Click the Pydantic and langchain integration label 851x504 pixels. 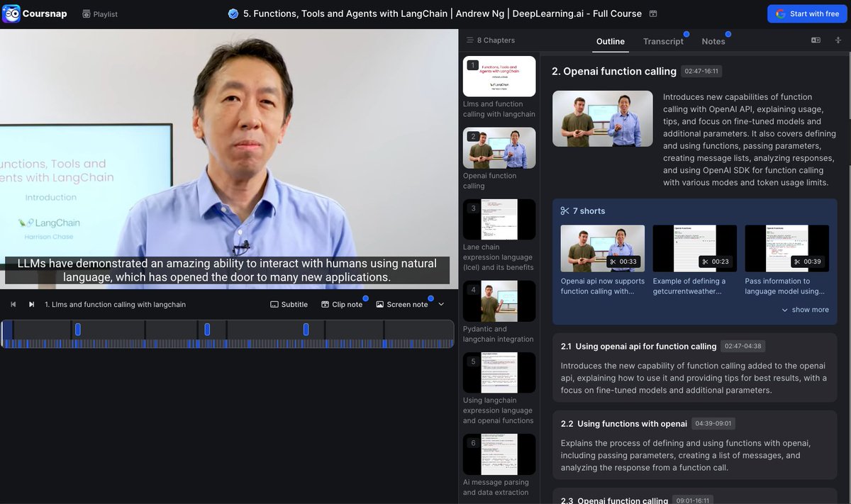pos(499,334)
